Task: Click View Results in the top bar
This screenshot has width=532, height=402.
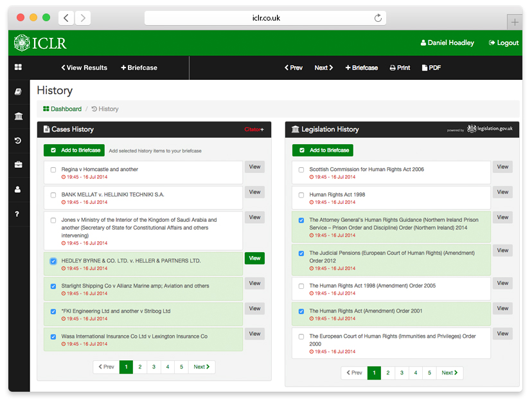Action: click(x=84, y=68)
